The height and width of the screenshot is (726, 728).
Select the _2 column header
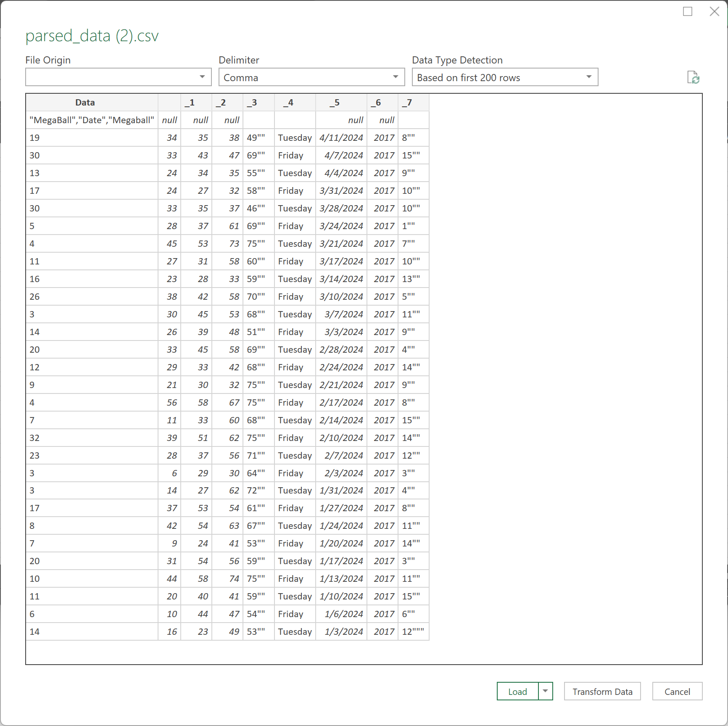coord(227,103)
